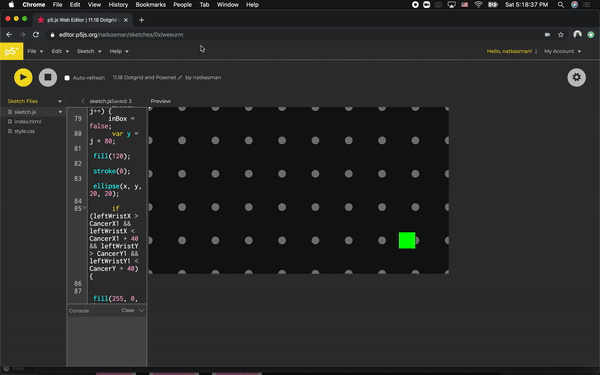The image size is (600, 375).
Task: Click the green extension icon in Chrome
Action: (591, 34)
